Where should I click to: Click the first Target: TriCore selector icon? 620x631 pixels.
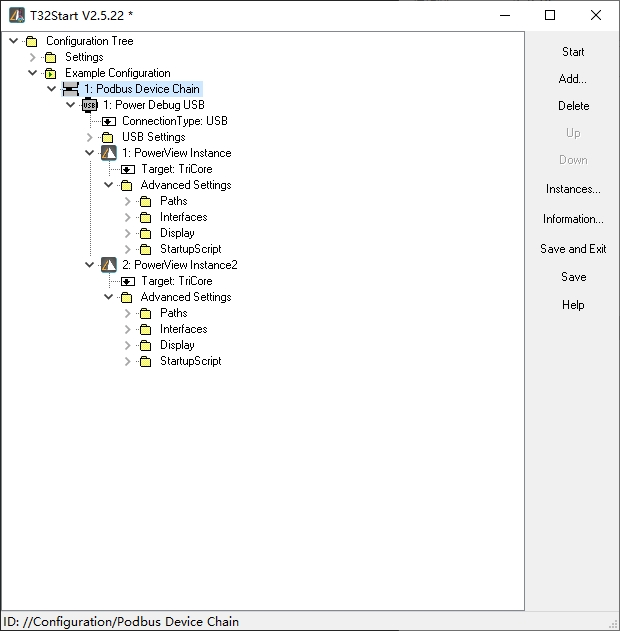128,169
